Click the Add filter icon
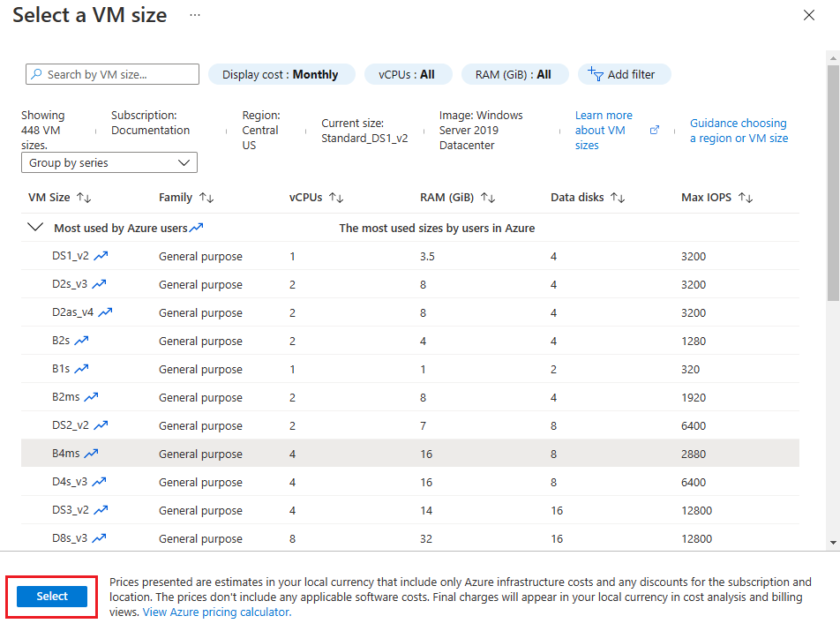 click(596, 74)
